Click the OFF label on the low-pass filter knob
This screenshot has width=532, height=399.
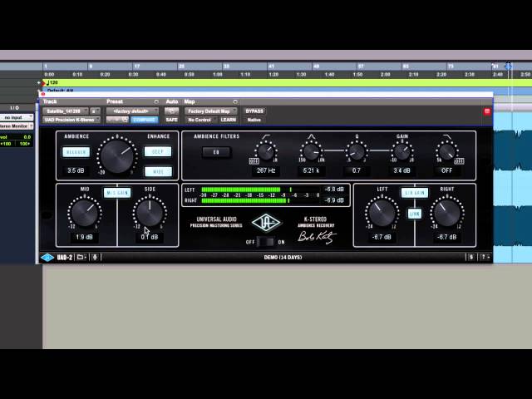click(459, 161)
